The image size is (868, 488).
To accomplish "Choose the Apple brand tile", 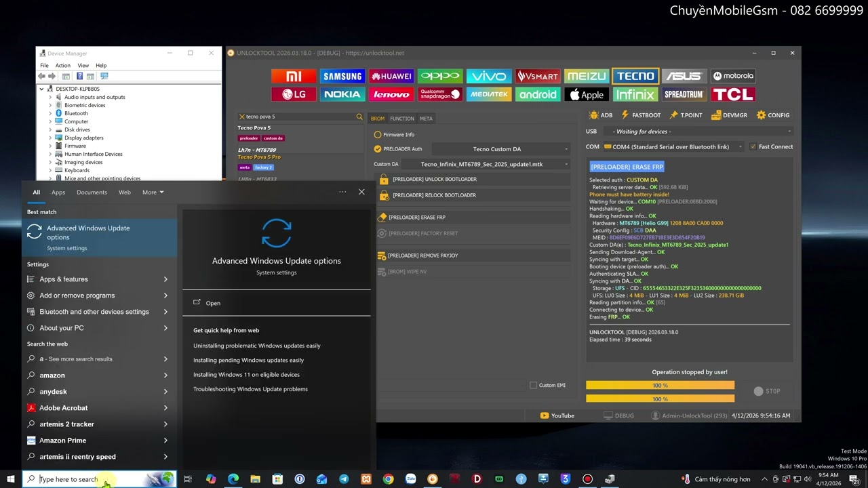I will [586, 95].
